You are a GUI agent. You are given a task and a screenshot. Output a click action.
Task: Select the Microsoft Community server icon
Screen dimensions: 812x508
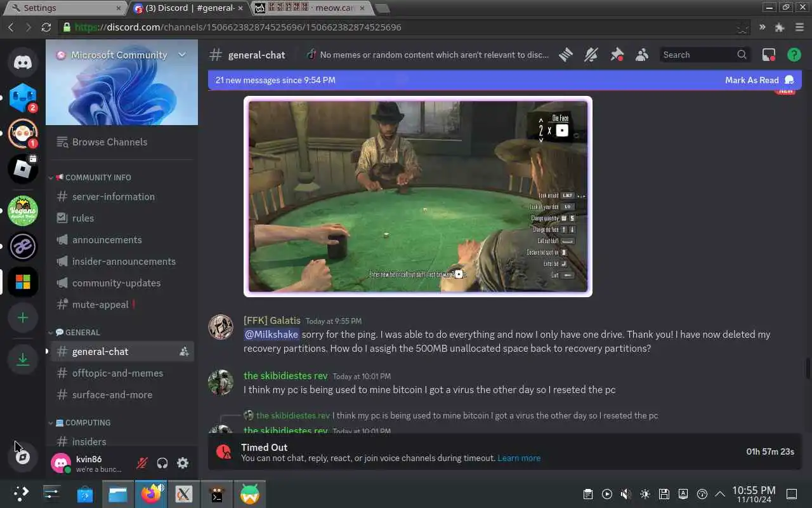coord(23,282)
